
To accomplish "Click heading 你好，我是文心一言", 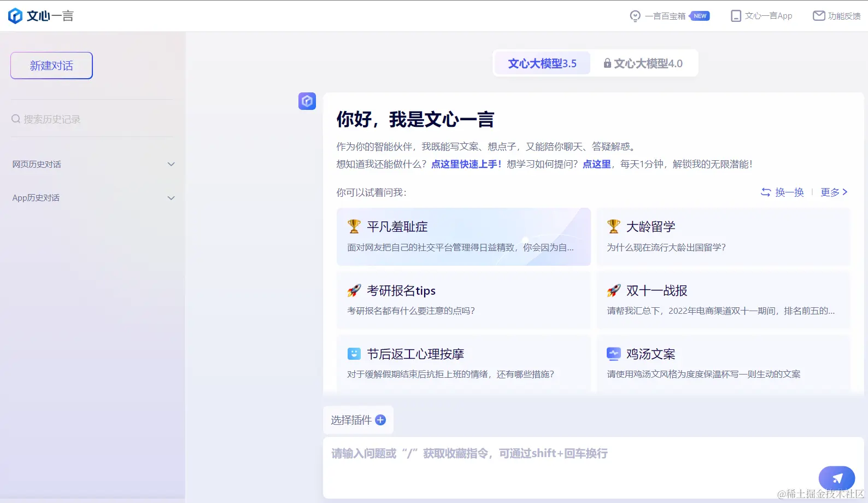I will point(415,119).
